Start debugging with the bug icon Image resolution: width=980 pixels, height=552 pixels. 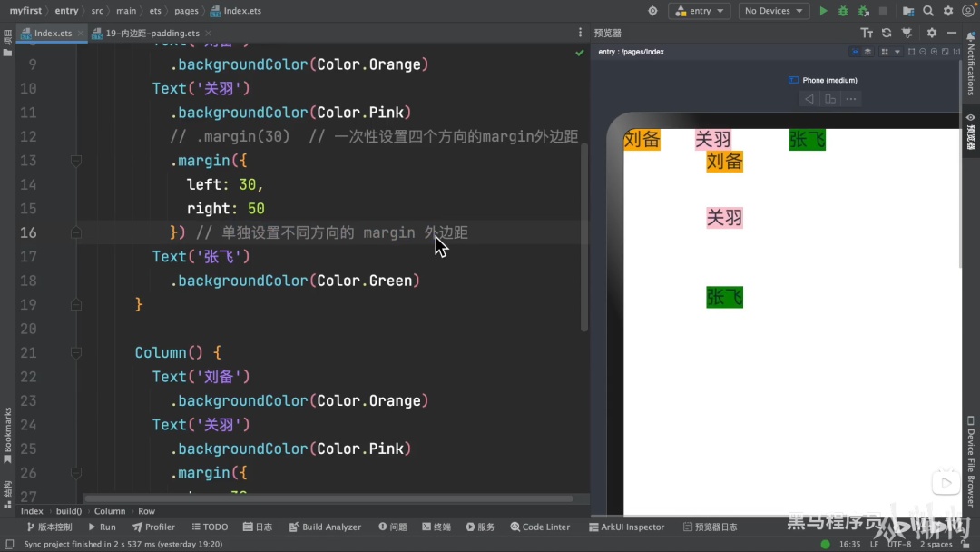pyautogui.click(x=843, y=11)
